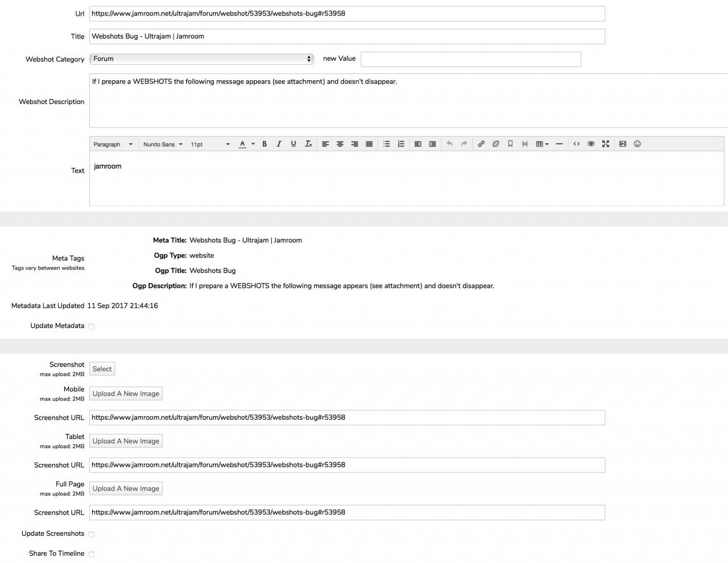Click the Ogp Description value text
Image resolution: width=728 pixels, height=563 pixels.
click(x=342, y=286)
